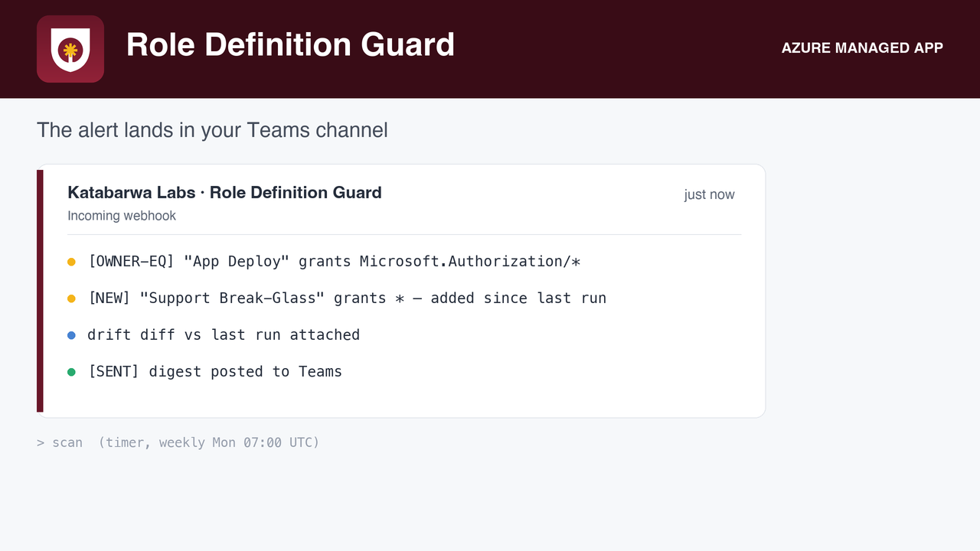Click the Role Definition Guard header title
Image resolution: width=980 pixels, height=551 pixels.
coord(290,45)
